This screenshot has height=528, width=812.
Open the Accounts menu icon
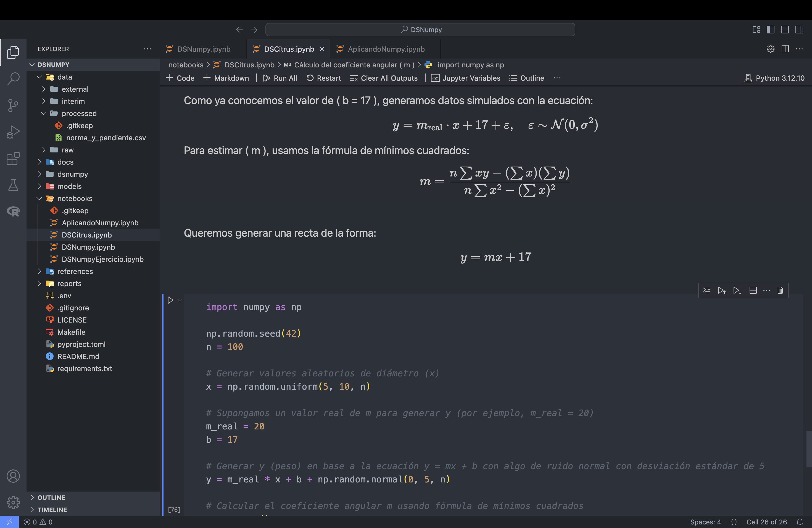tap(13, 476)
